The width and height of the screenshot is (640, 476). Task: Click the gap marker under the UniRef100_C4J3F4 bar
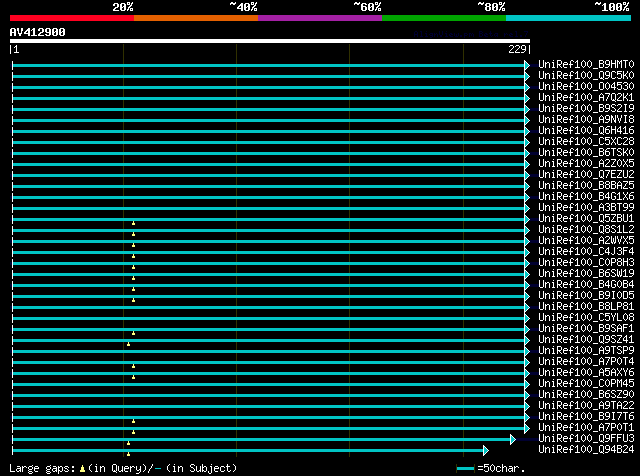tap(133, 256)
